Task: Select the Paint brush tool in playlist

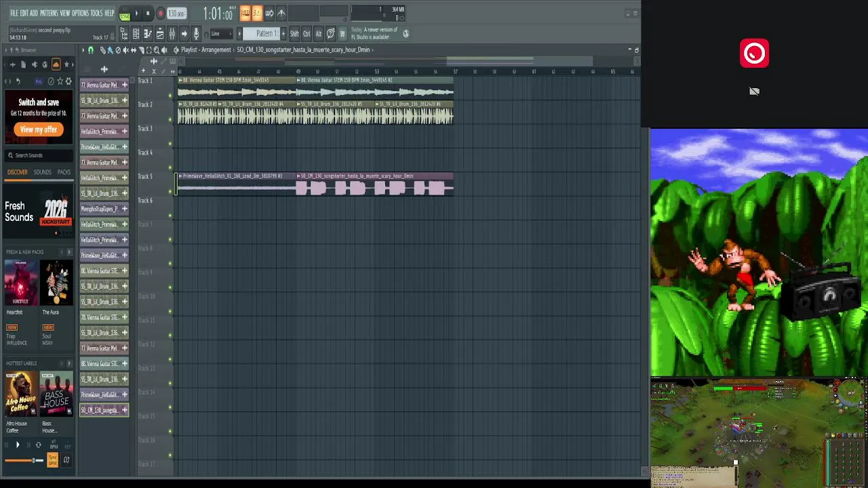Action: tap(110, 50)
